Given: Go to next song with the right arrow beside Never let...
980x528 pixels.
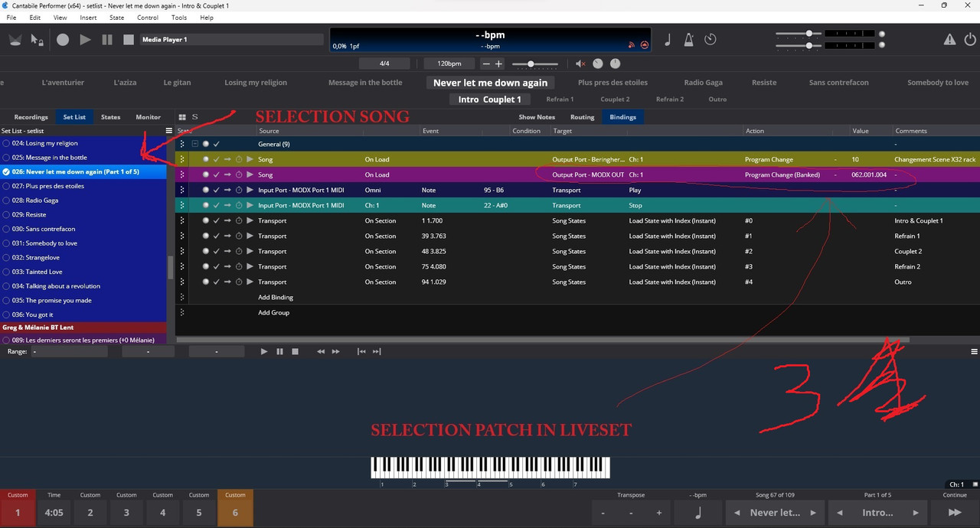Looking at the screenshot, I should pos(813,513).
